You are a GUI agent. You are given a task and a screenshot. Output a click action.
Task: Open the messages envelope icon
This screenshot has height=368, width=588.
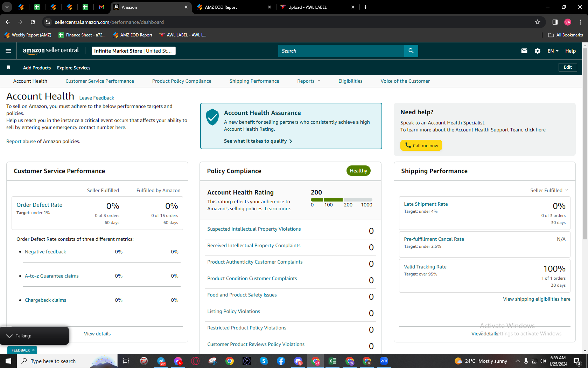[x=524, y=51]
